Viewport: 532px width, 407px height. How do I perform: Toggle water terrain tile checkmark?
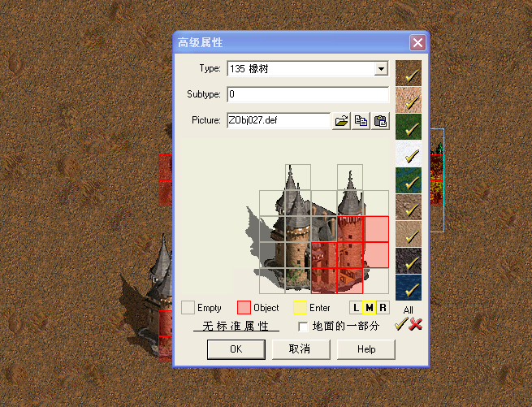click(x=409, y=288)
